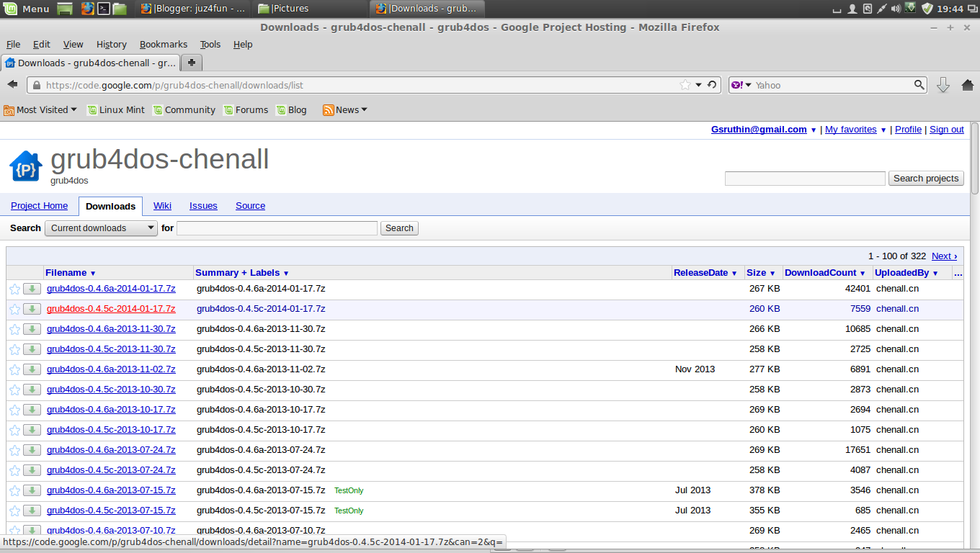Open the Tools menu
Image resolution: width=980 pixels, height=553 pixels.
[x=210, y=44]
